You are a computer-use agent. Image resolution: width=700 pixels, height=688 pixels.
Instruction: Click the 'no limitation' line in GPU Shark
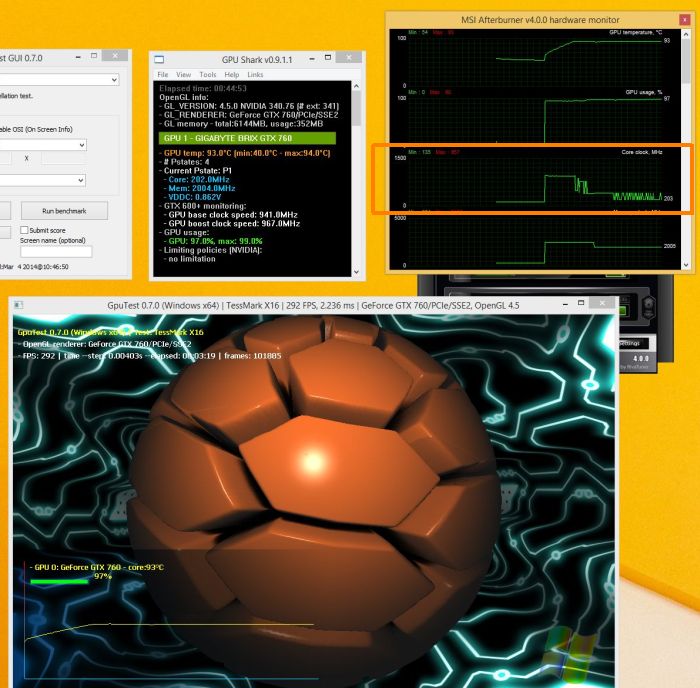point(192,259)
